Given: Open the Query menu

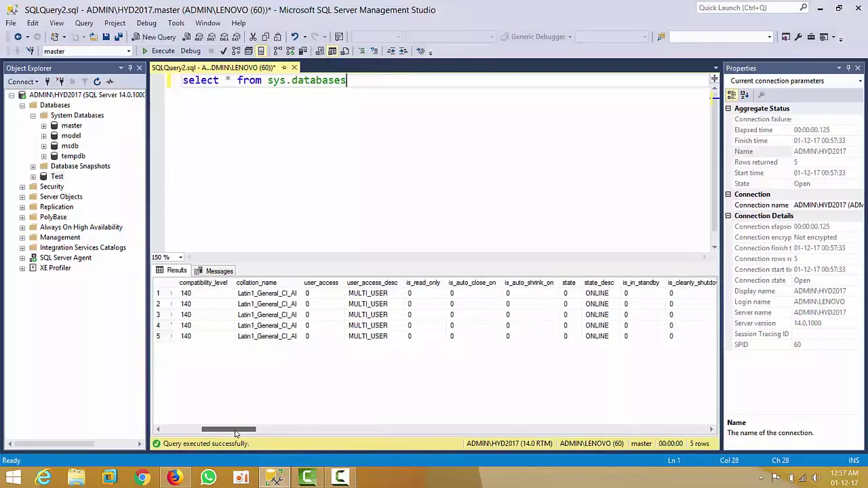Looking at the screenshot, I should [x=84, y=22].
